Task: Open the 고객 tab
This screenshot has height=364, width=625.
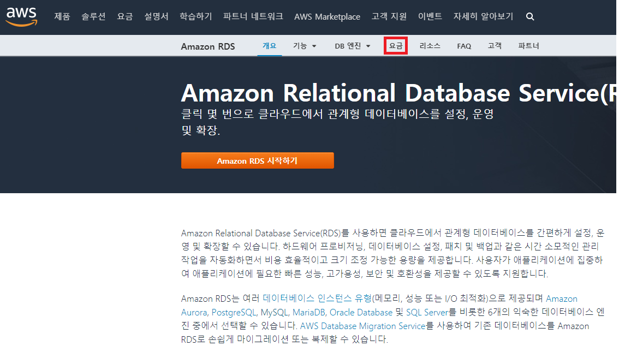Action: pyautogui.click(x=495, y=46)
